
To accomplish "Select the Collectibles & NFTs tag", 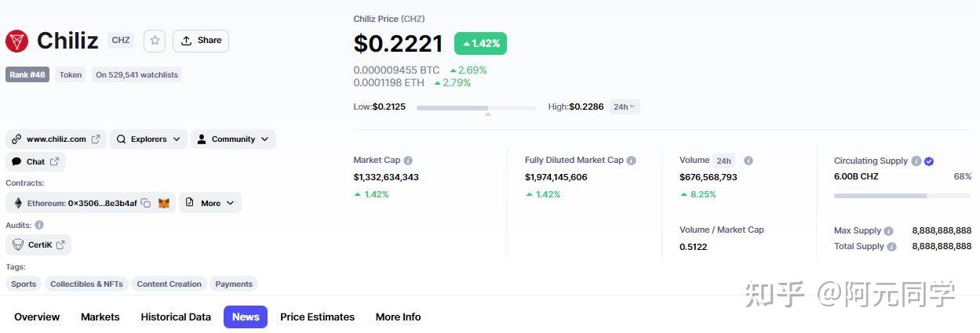I will point(86,284).
